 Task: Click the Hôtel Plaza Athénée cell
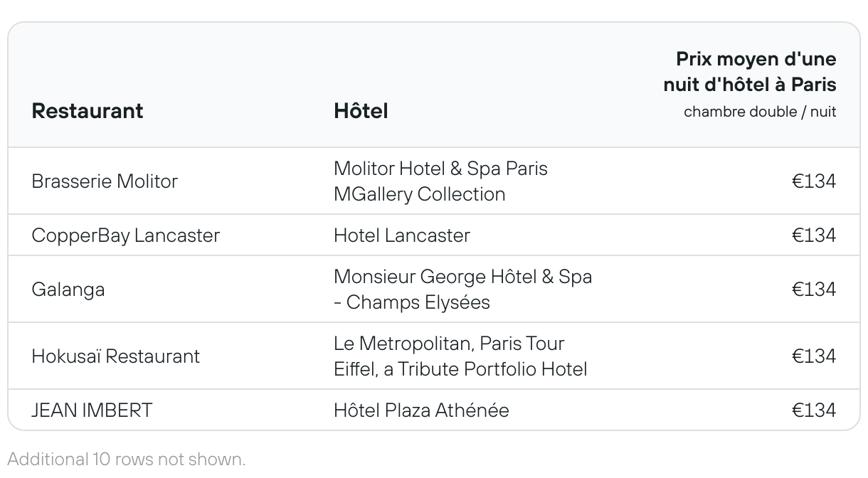(421, 410)
